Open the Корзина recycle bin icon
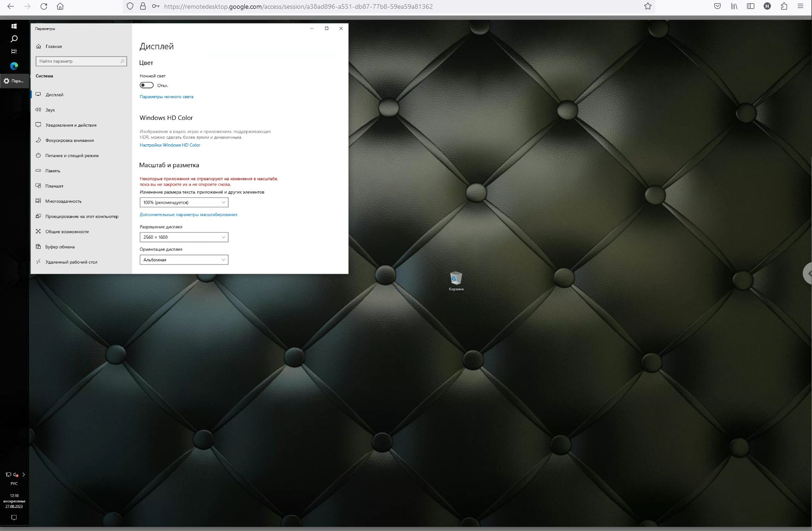The height and width of the screenshot is (531, 812). coord(456,281)
